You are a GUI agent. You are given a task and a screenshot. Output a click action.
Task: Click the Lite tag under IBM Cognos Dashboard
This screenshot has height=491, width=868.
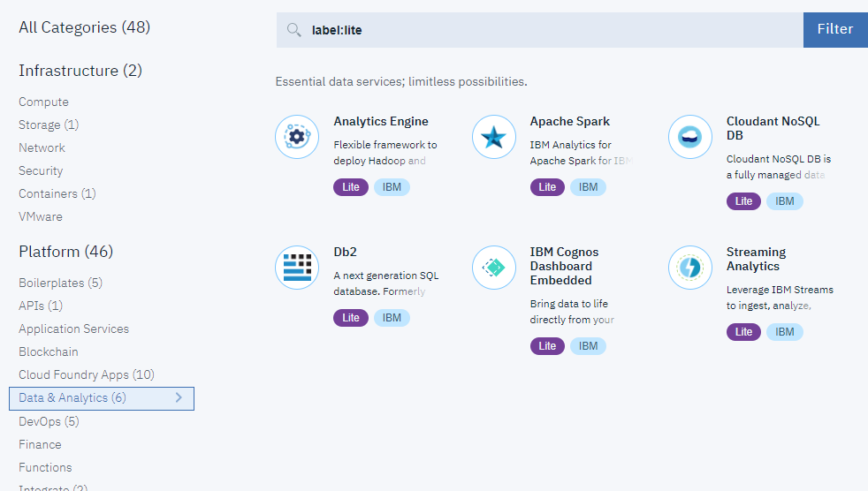click(547, 346)
